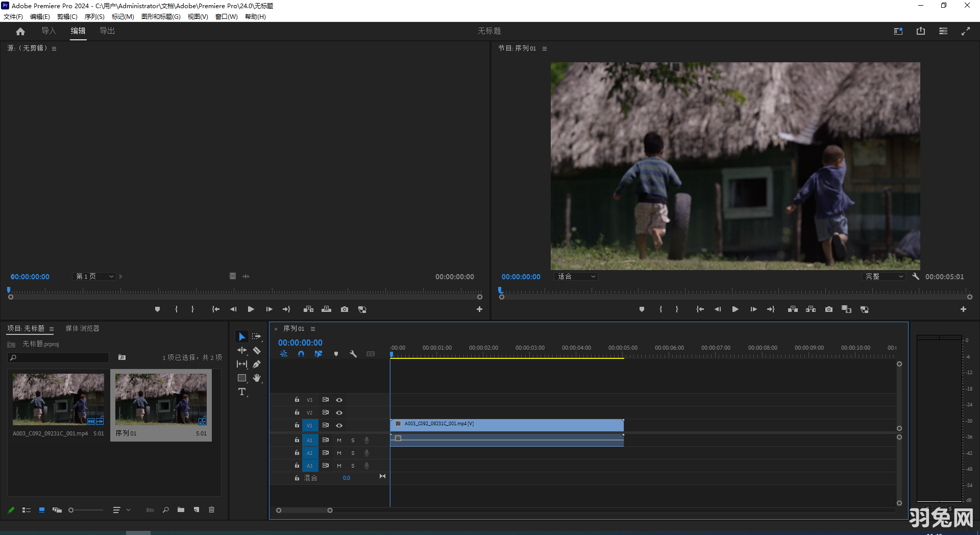Mute audio track A1
The height and width of the screenshot is (535, 980).
(x=338, y=440)
